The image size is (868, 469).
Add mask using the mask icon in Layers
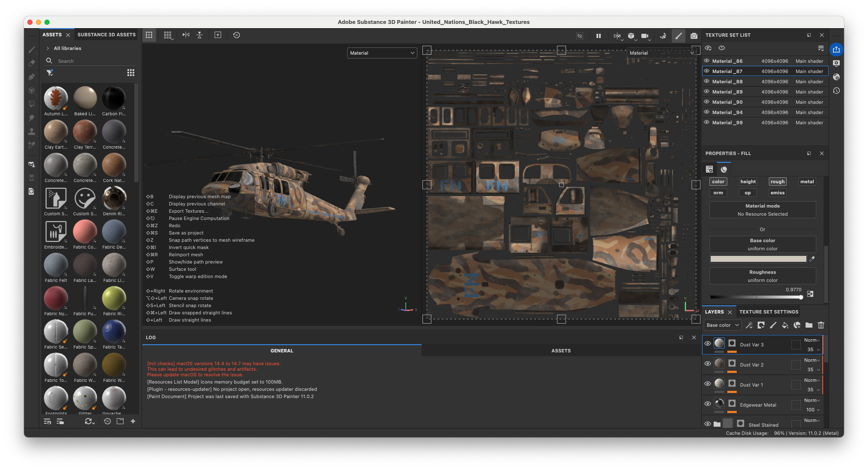[761, 325]
